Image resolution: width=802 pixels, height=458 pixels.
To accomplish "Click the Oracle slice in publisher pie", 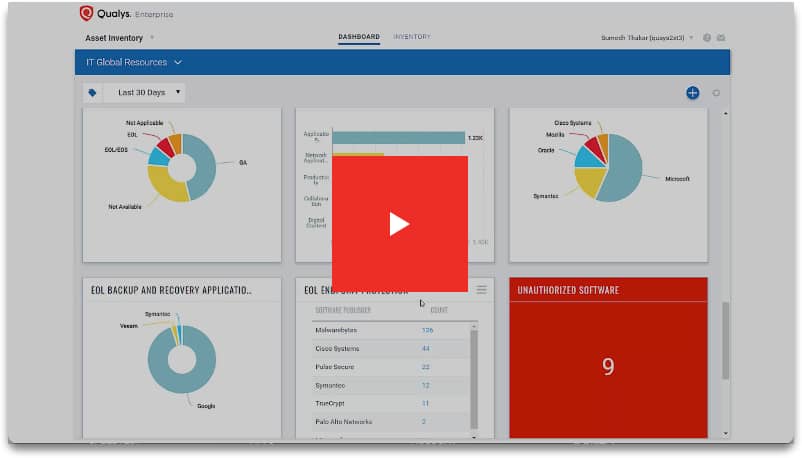I will [x=587, y=158].
